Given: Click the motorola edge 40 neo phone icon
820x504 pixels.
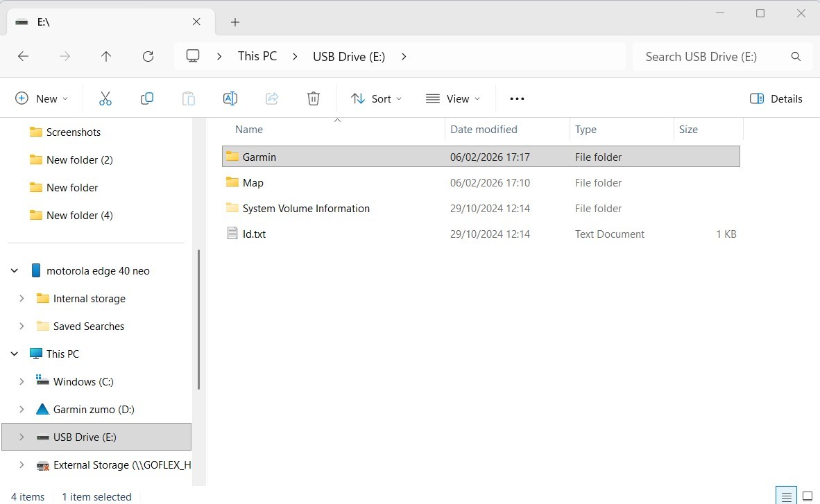Looking at the screenshot, I should tap(35, 271).
